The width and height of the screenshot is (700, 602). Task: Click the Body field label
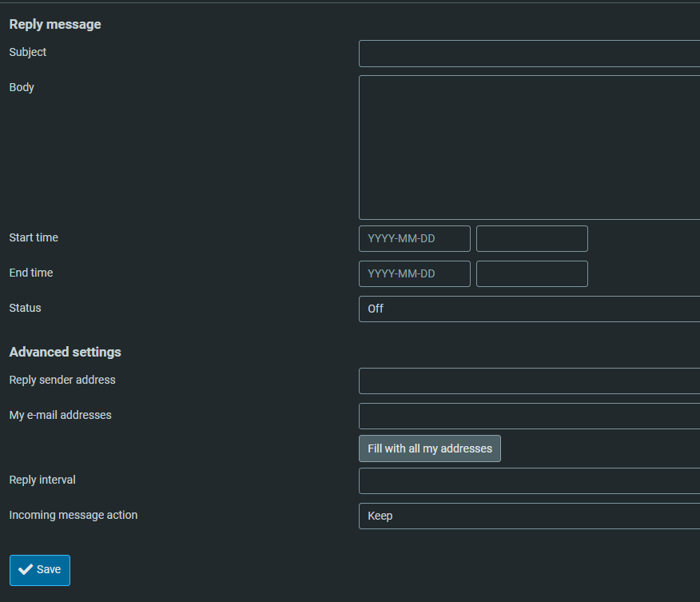pyautogui.click(x=22, y=87)
